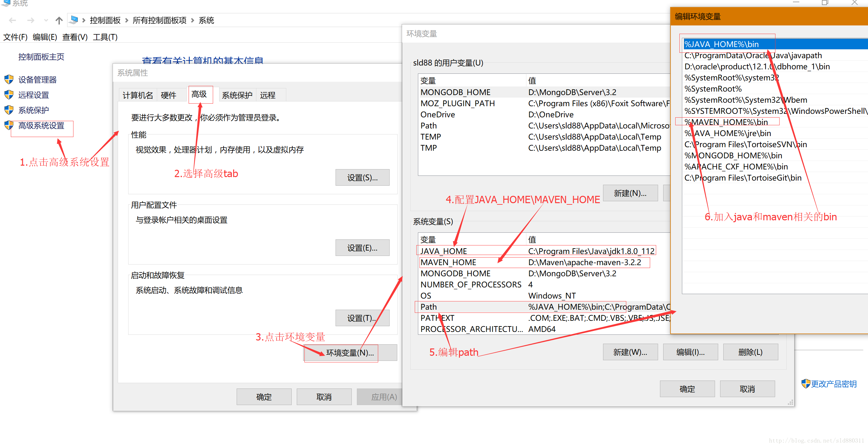Select %JAVA_HOME%\bin path entry

pyautogui.click(x=775, y=44)
